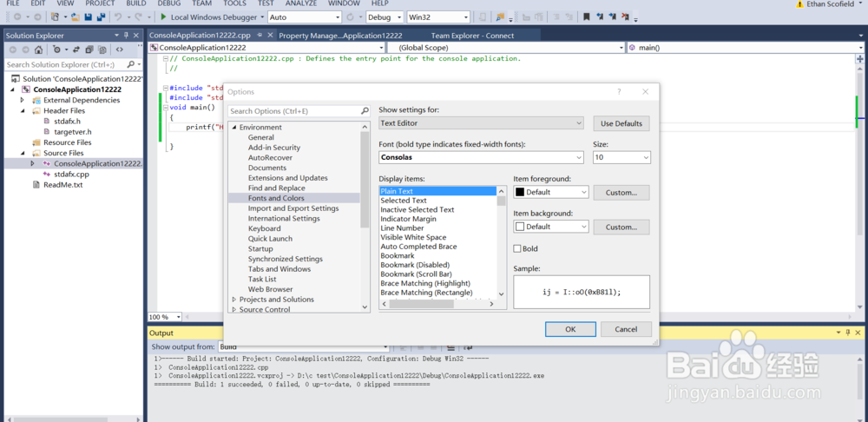Viewport: 868px width, 422px height.
Task: Go to previous bookmark icon
Action: pos(600,17)
